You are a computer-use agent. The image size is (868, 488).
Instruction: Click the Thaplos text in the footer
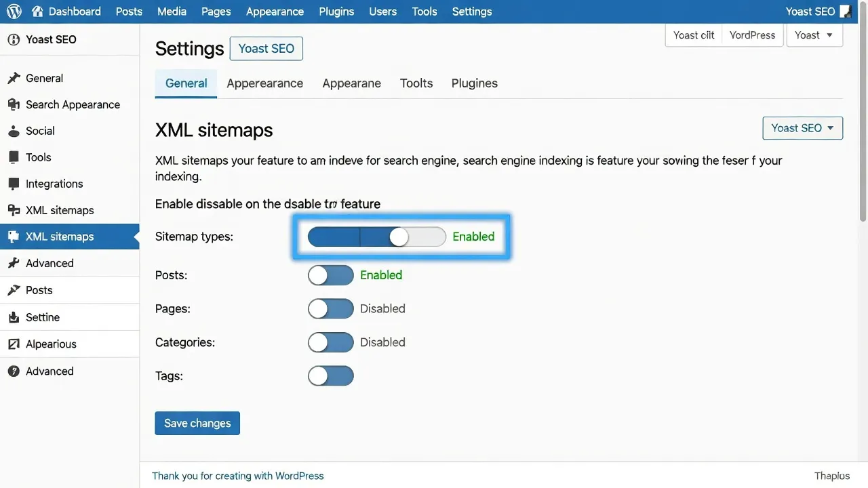(x=832, y=476)
